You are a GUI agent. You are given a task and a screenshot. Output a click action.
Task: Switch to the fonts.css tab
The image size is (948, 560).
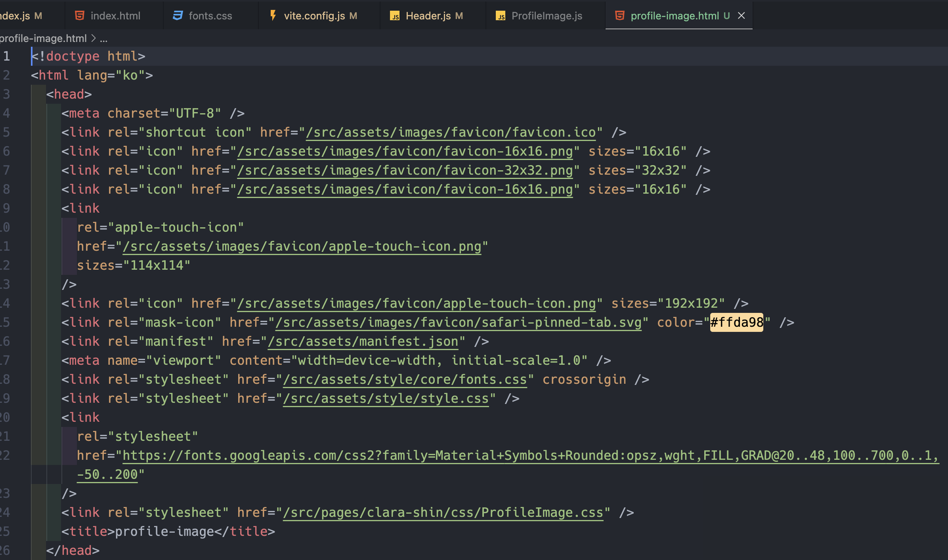210,16
